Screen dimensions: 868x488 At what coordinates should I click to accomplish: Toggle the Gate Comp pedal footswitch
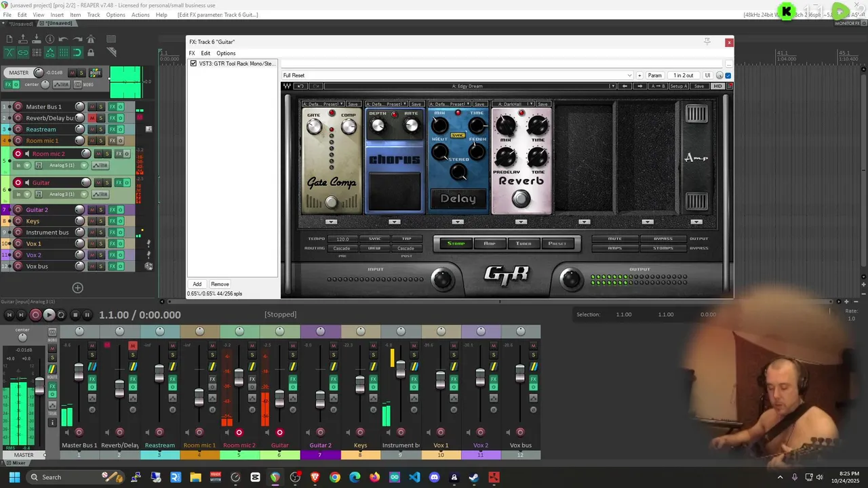click(331, 202)
